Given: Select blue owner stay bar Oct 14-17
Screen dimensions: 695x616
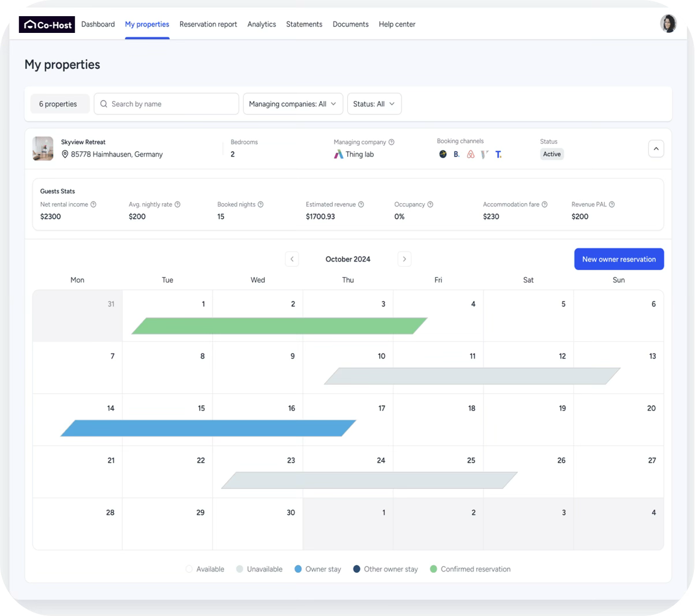Looking at the screenshot, I should pos(209,428).
